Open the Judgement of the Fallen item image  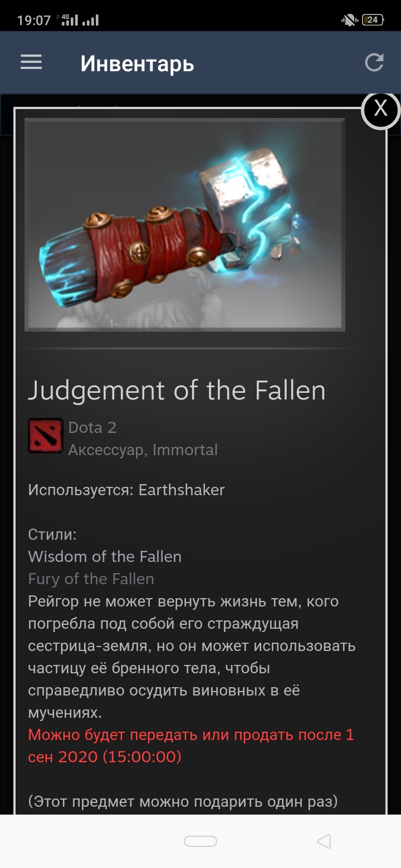[x=185, y=225]
